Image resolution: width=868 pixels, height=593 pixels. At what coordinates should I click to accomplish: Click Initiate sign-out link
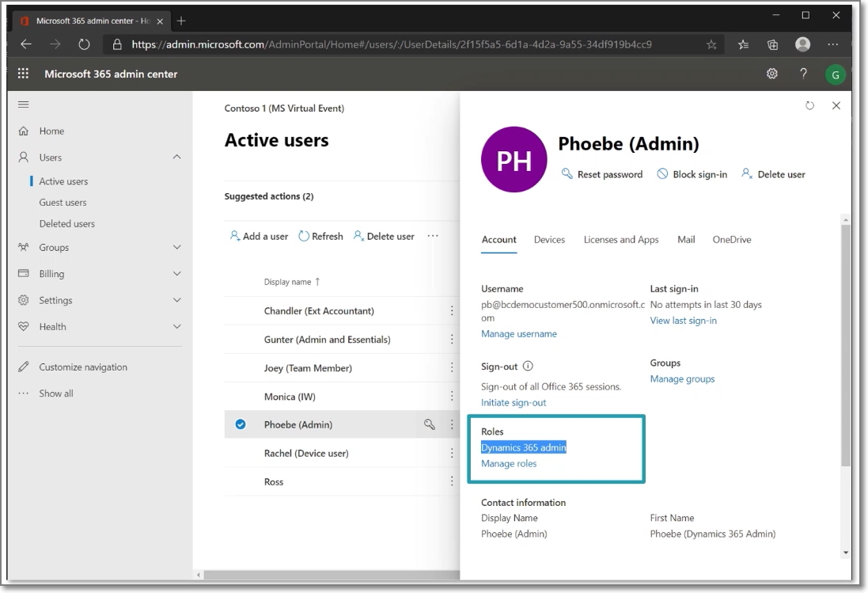[514, 402]
